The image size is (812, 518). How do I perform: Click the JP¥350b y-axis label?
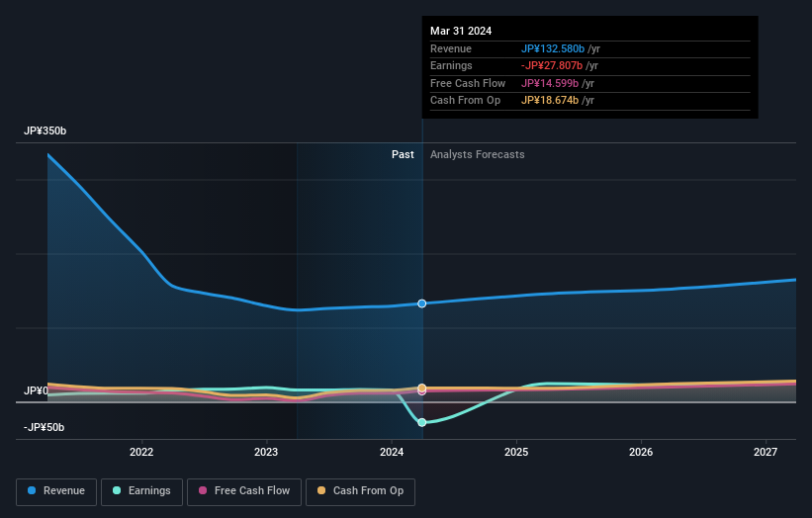(x=45, y=130)
